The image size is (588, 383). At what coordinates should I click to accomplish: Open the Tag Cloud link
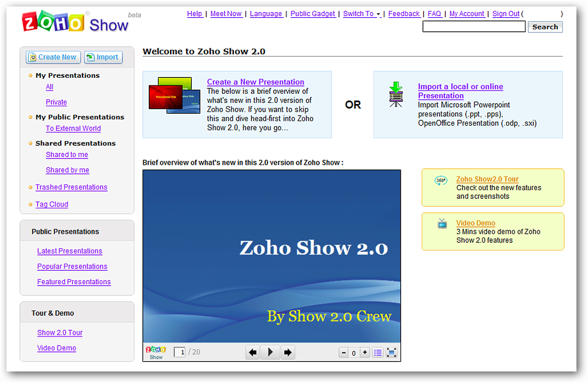[52, 204]
